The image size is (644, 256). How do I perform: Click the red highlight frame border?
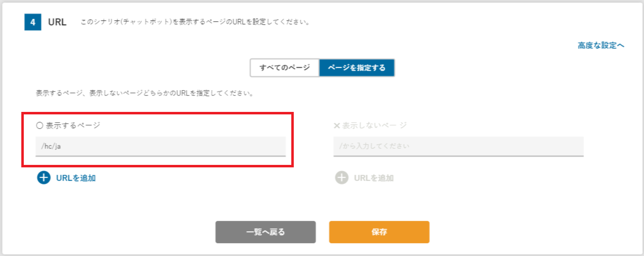(158, 113)
